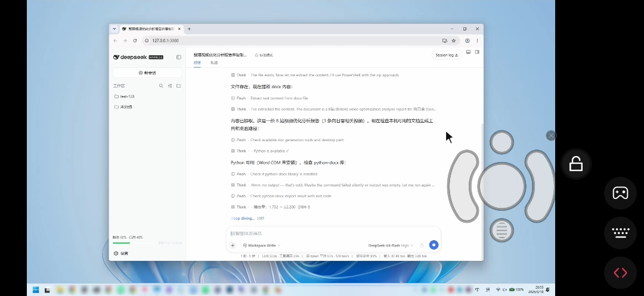
Task: Tap the small top joystick circle
Action: pyautogui.click(x=501, y=142)
